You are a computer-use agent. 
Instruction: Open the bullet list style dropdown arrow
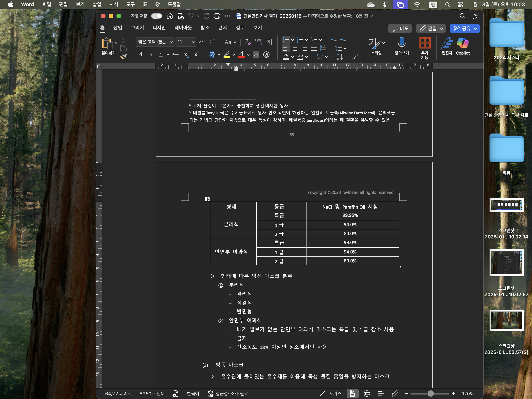click(292, 40)
